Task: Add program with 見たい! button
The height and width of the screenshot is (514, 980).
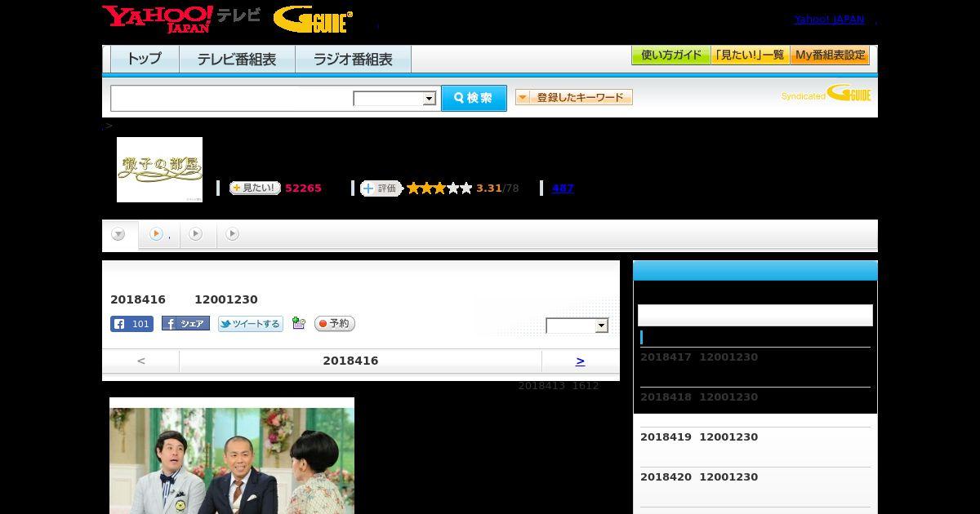Action: (x=255, y=188)
